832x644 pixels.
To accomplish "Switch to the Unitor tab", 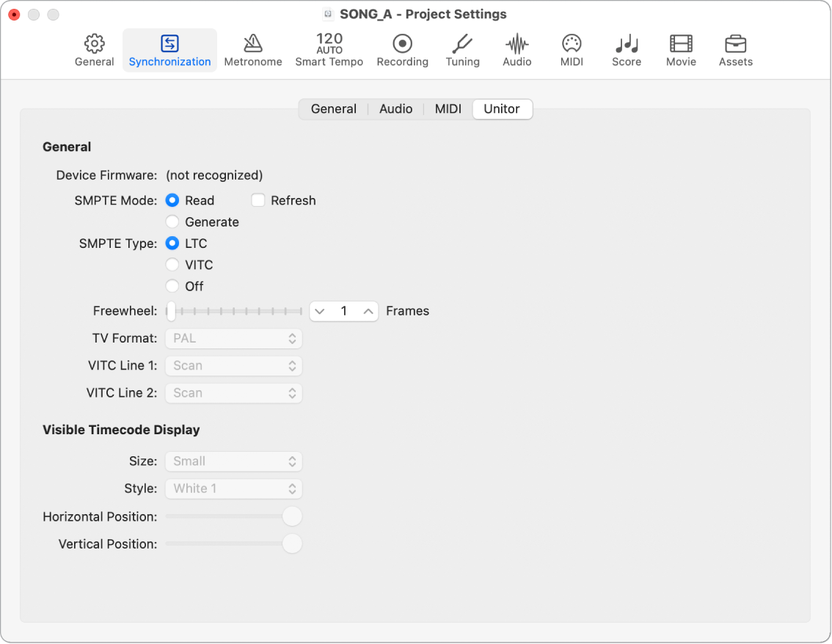I will (x=502, y=109).
